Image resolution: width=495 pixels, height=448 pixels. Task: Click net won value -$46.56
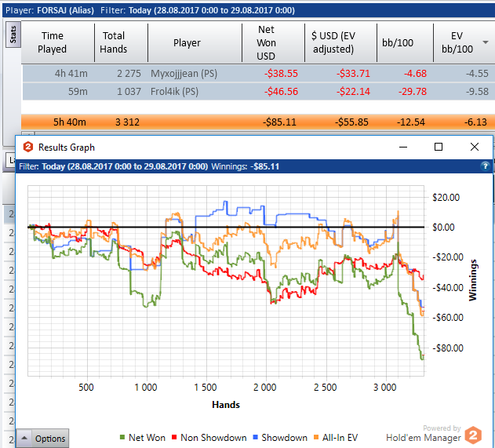[x=281, y=92]
